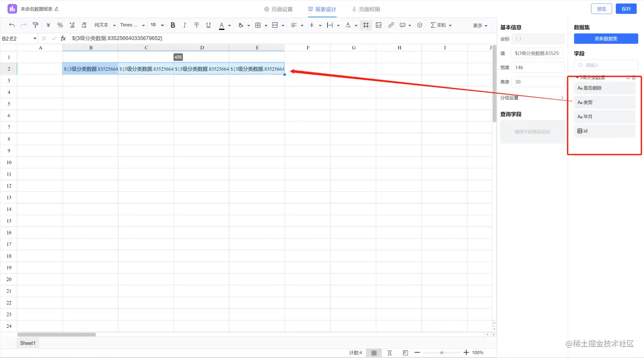Select the 类型 field

click(605, 102)
